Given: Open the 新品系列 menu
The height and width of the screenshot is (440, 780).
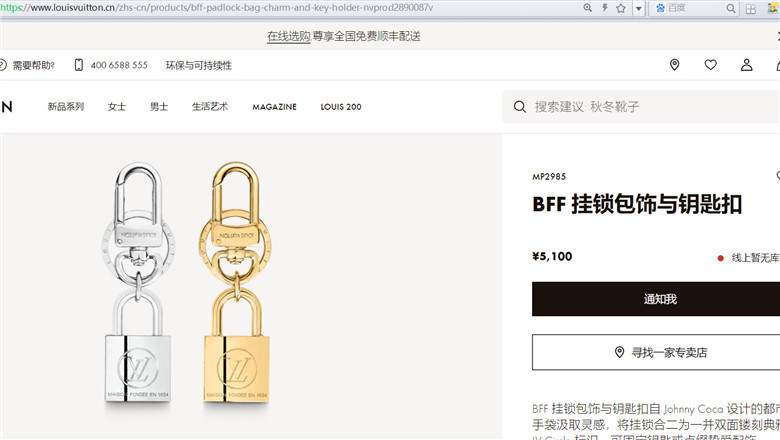Looking at the screenshot, I should click(x=66, y=106).
